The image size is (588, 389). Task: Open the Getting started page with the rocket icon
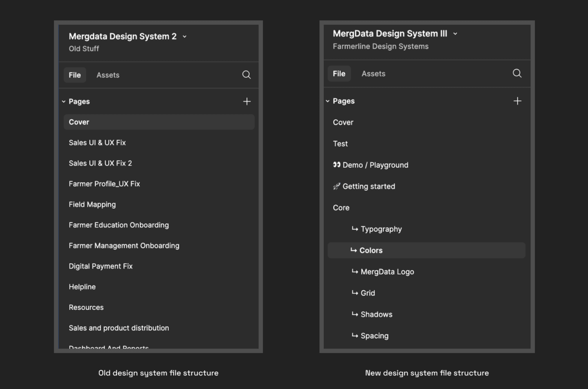pos(369,186)
